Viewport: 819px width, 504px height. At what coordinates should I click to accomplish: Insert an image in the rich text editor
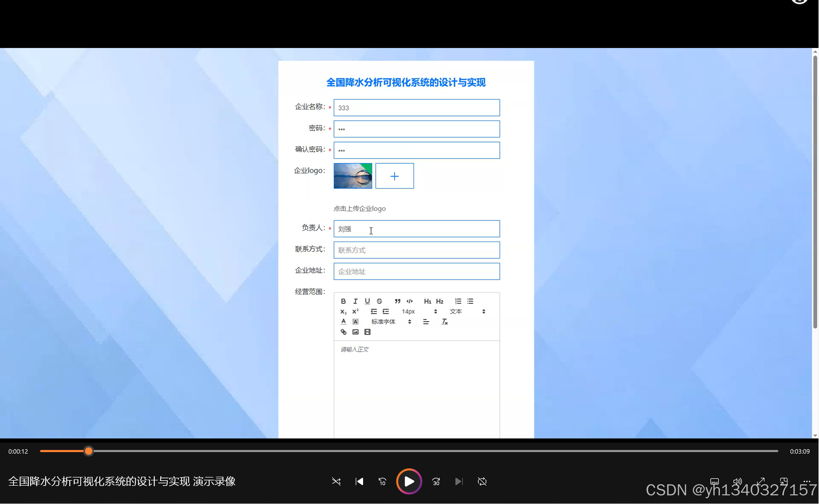(x=355, y=332)
